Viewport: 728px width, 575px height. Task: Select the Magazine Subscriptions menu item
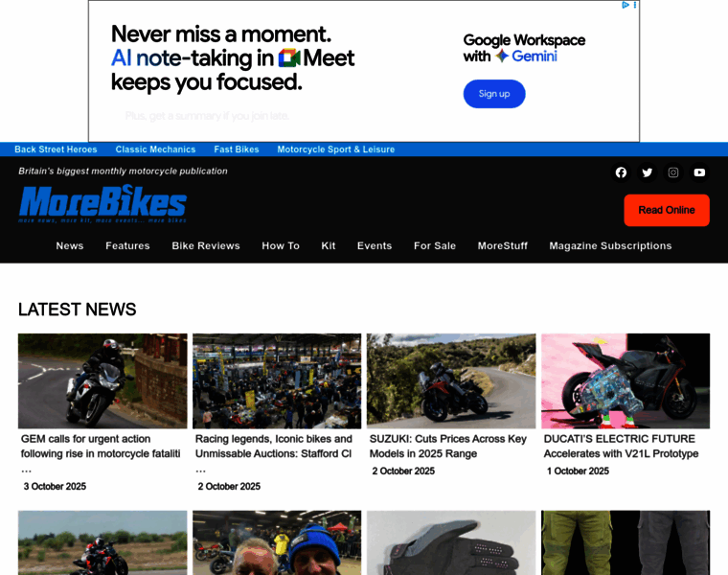tap(610, 245)
